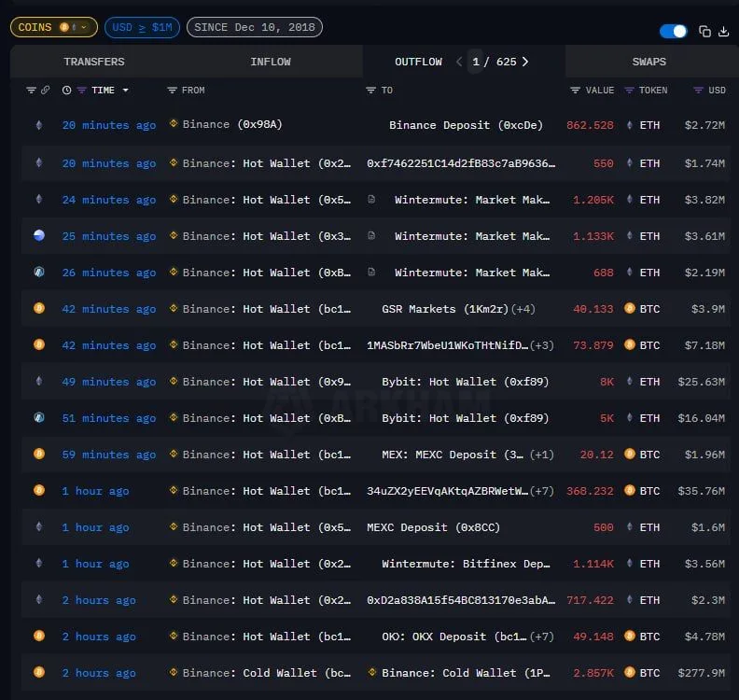Open the GSR Markets (1Km2r) address link
Image resolution: width=739 pixels, height=700 pixels.
(x=434, y=309)
